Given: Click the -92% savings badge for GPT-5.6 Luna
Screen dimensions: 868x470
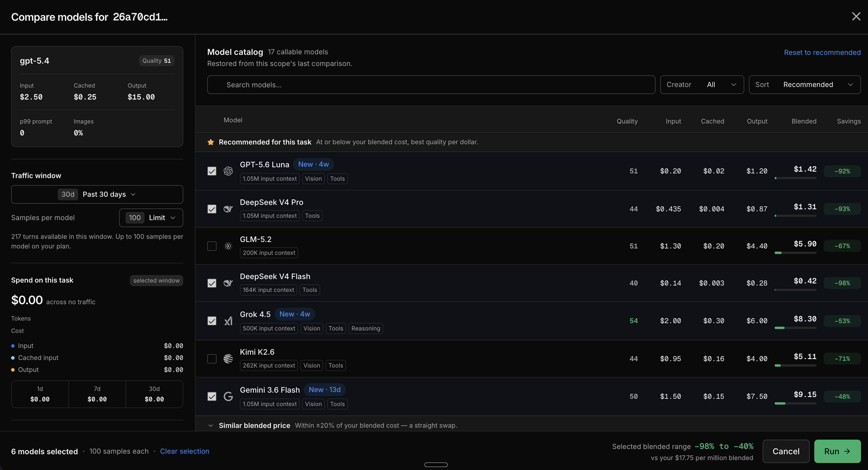Looking at the screenshot, I should tap(842, 171).
